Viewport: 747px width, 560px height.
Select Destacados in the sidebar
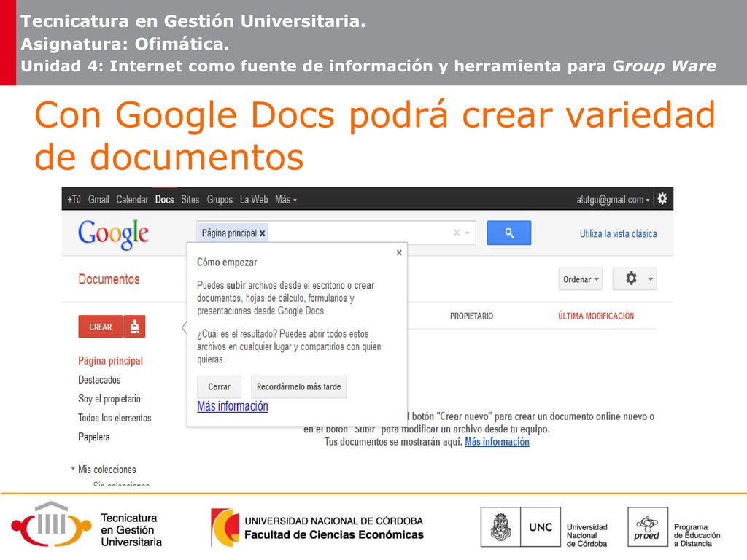(99, 380)
